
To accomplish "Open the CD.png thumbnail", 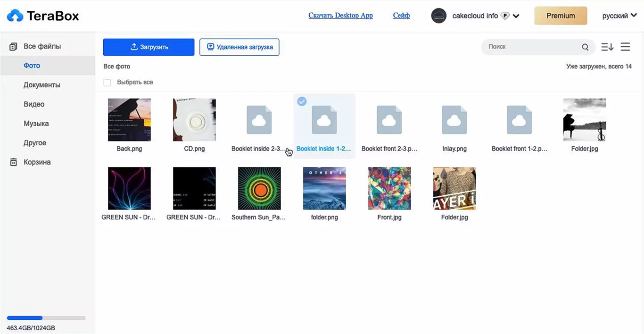I will [x=194, y=120].
